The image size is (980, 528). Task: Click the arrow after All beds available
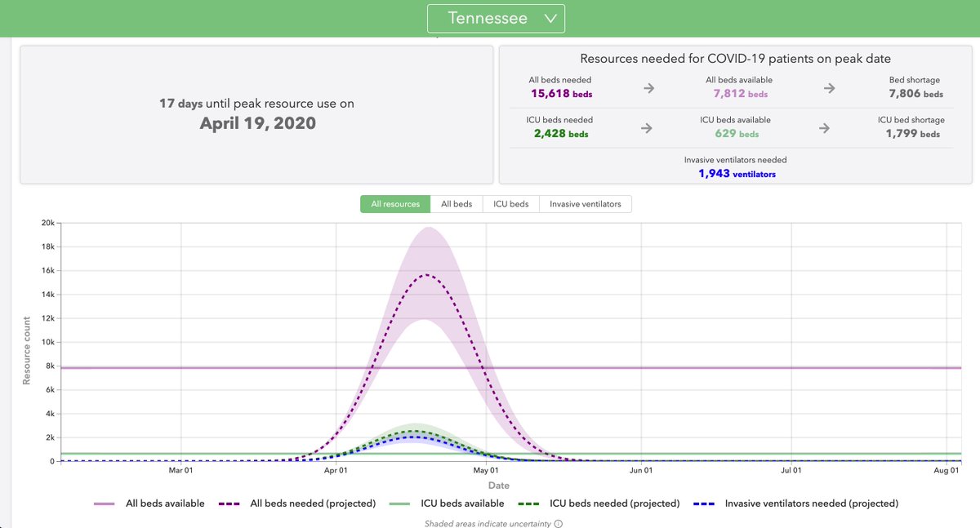829,88
